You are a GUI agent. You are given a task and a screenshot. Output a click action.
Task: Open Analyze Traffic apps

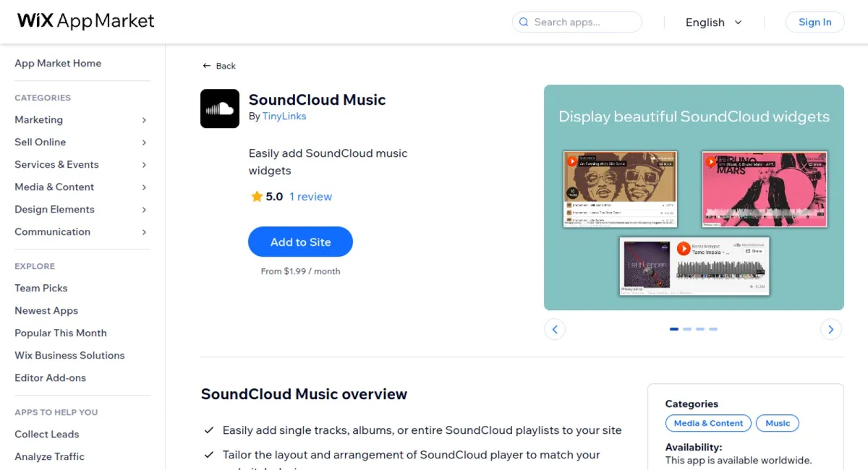[x=49, y=457]
